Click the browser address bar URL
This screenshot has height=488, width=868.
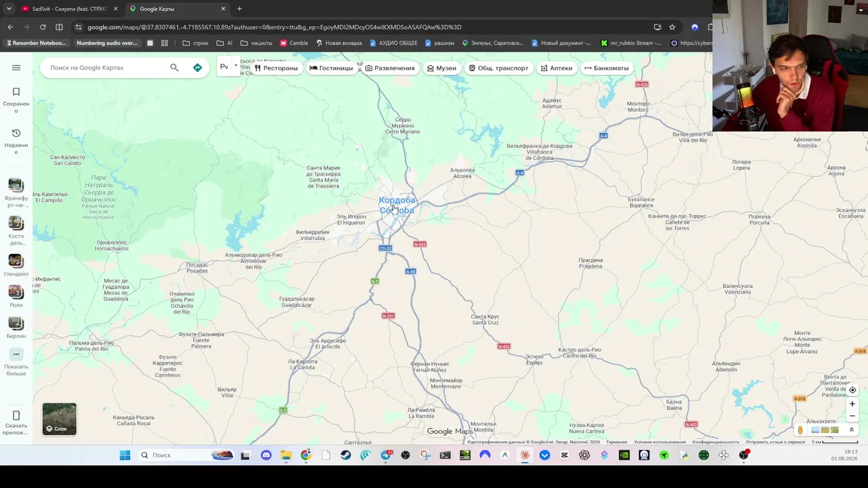[x=274, y=27]
